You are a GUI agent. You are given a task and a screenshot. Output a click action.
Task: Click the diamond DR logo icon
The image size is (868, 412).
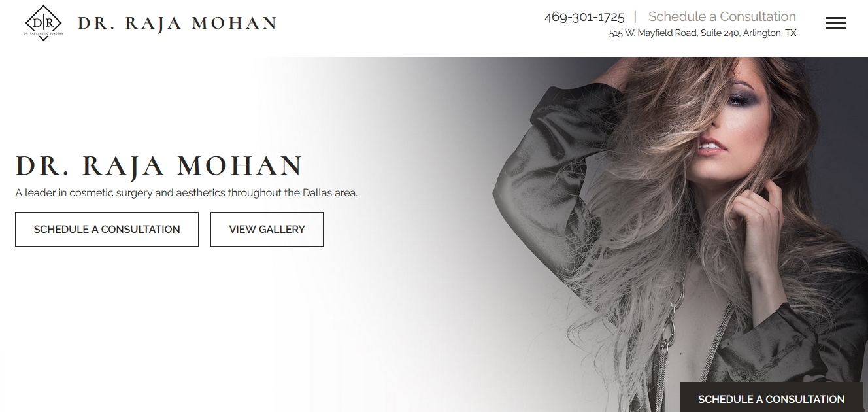[x=43, y=23]
